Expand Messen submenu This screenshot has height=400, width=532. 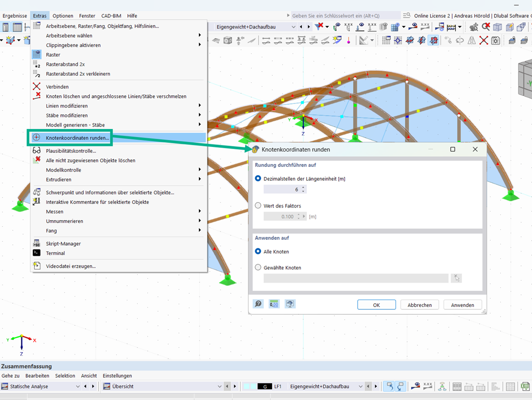click(x=119, y=211)
